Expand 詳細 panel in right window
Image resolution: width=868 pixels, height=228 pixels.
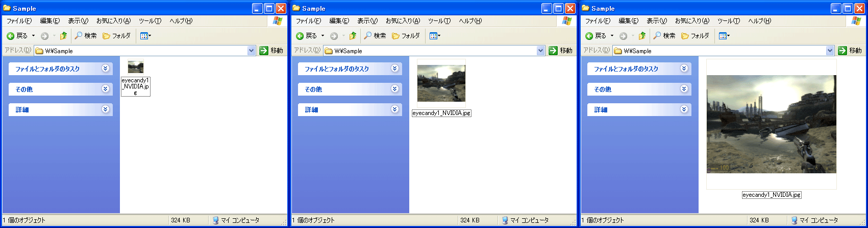tap(684, 109)
